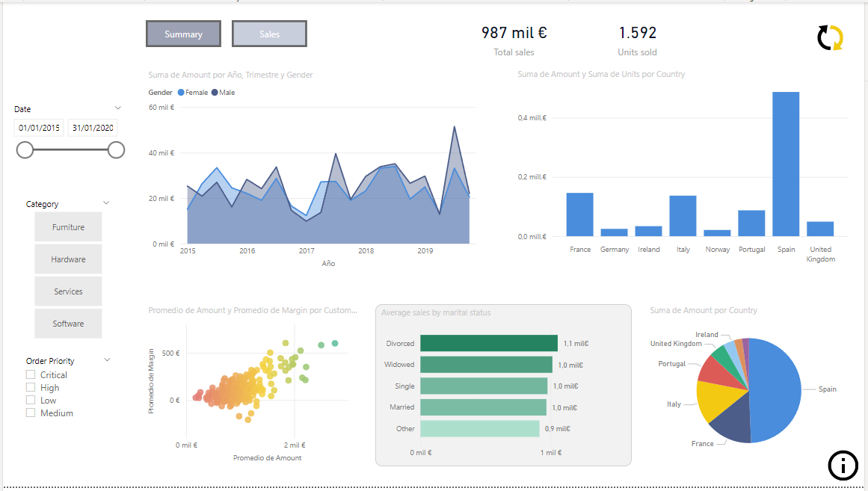Expand the Date slicer dropdown chevron
The image size is (868, 491).
(117, 108)
